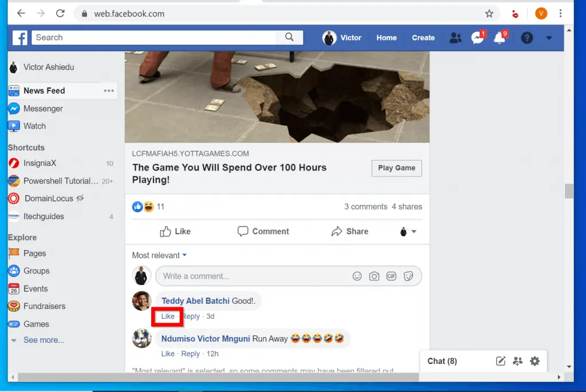The image size is (586, 392).
Task: Open chat settings gear
Action: (534, 361)
